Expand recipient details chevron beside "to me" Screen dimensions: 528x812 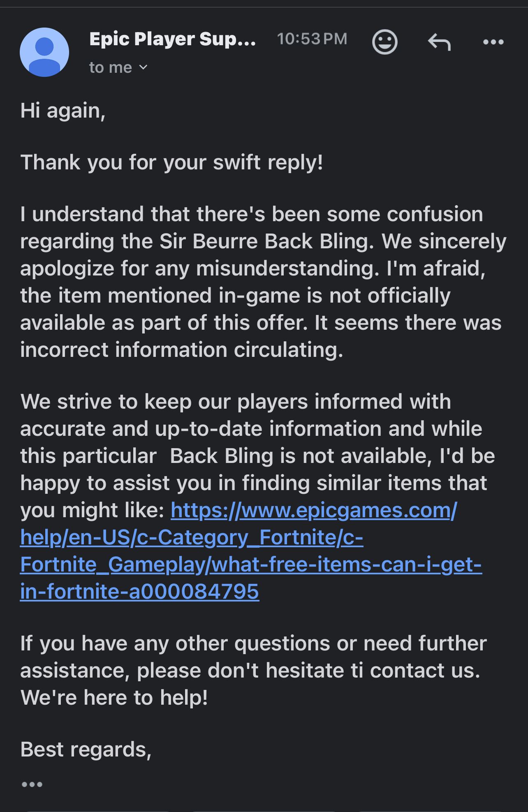[x=143, y=67]
